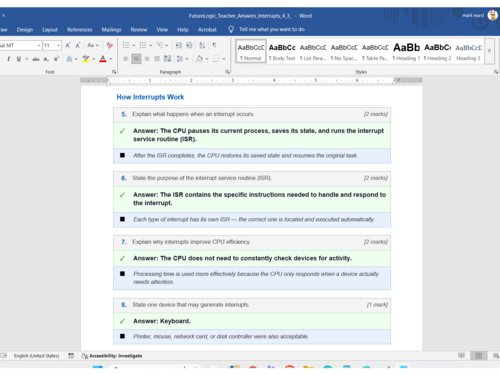
Task: Expand the font size dropdown
Action: tap(59, 45)
